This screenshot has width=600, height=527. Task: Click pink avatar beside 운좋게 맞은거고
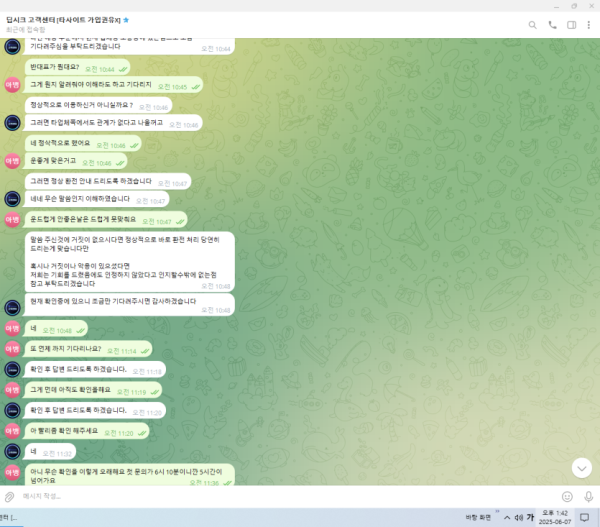click(x=12, y=161)
